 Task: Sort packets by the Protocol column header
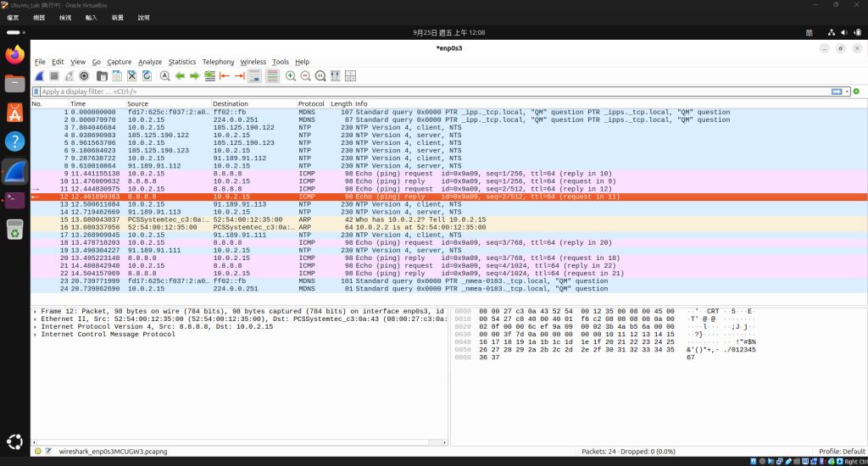click(x=311, y=104)
